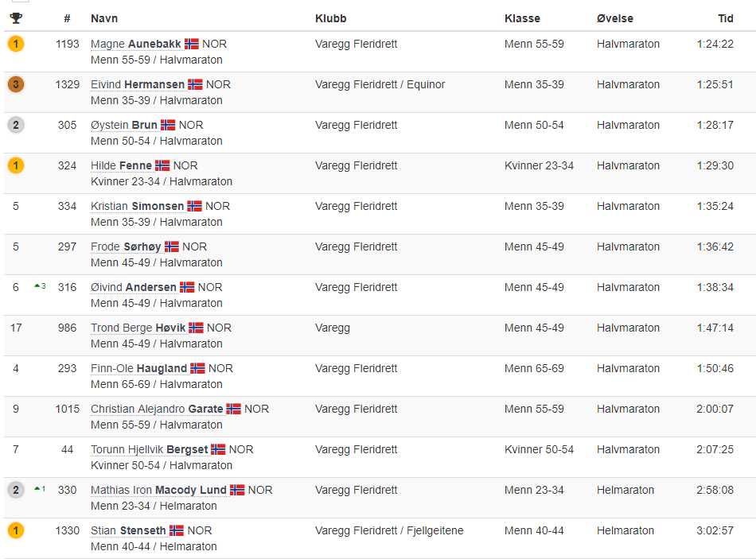The height and width of the screenshot is (559, 756).
Task: Click finish time 1:24:22 in first row
Action: (x=715, y=44)
